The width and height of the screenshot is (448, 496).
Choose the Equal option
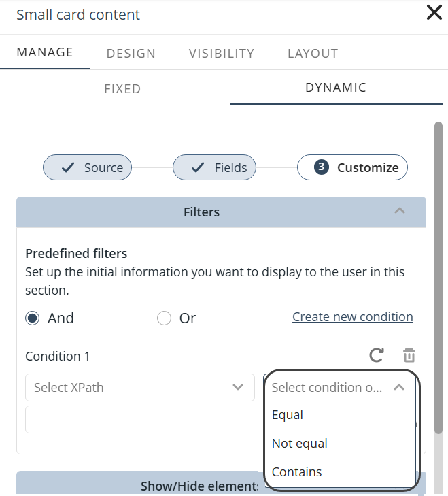point(288,415)
